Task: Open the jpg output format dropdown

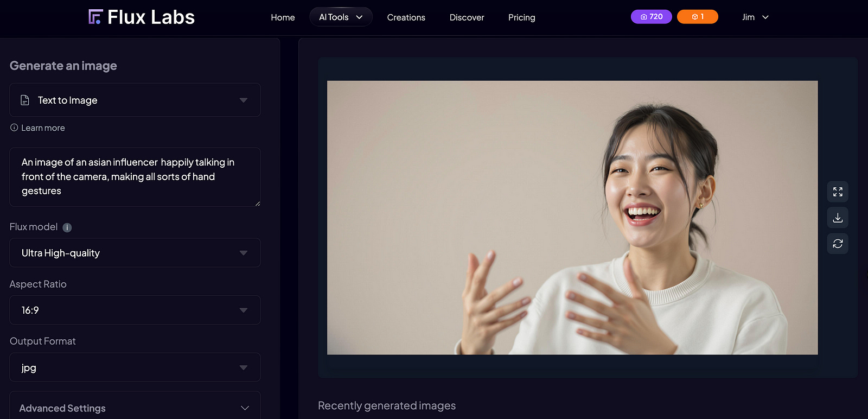Action: (135, 367)
